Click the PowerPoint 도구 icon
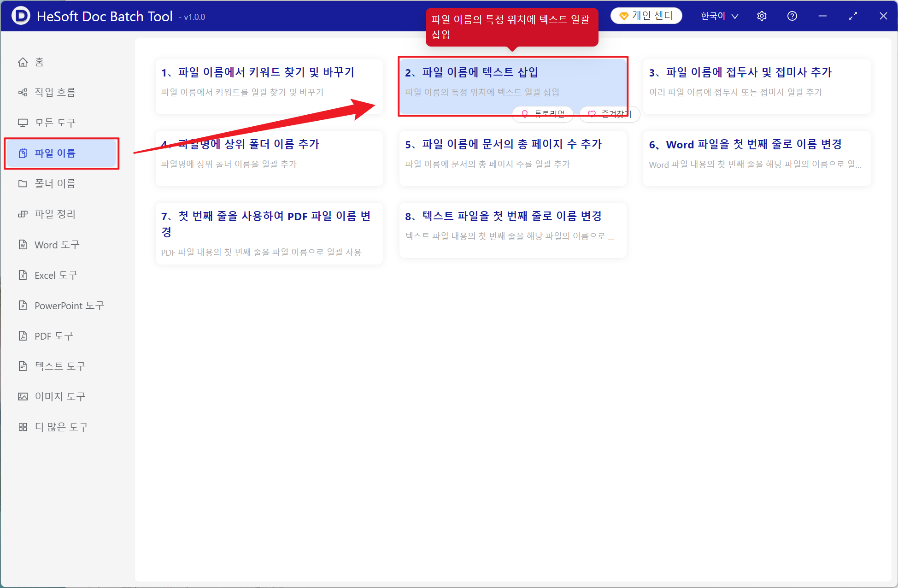 (23, 305)
